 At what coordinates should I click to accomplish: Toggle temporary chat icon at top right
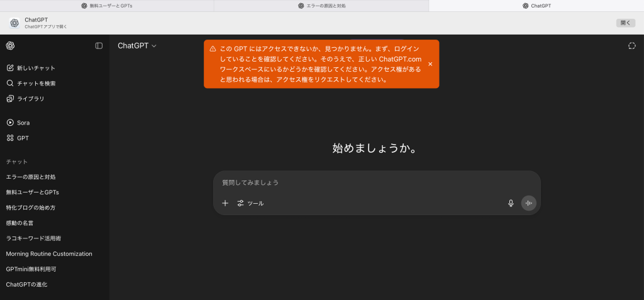click(631, 45)
